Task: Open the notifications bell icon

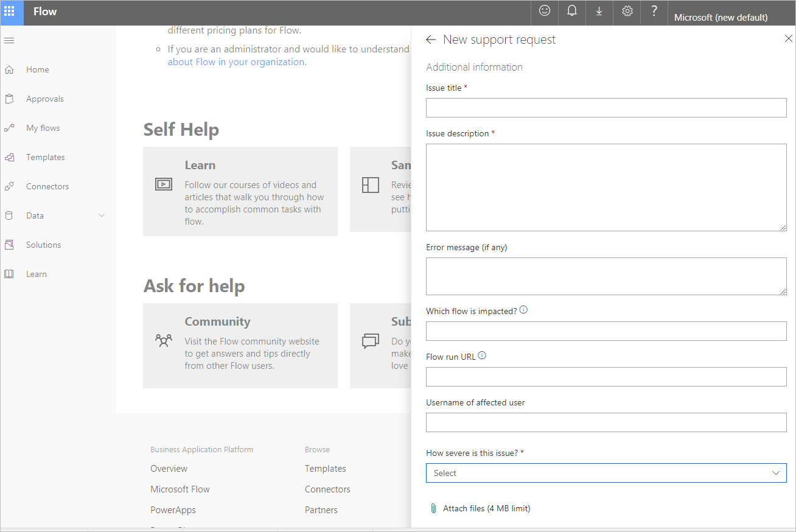Action: [x=572, y=11]
